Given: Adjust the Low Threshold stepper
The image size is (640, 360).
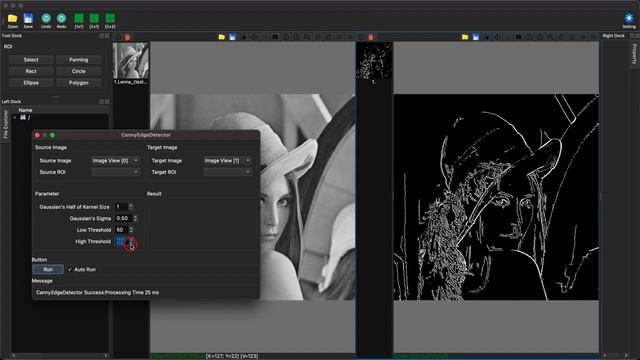Looking at the screenshot, I should coord(131,230).
